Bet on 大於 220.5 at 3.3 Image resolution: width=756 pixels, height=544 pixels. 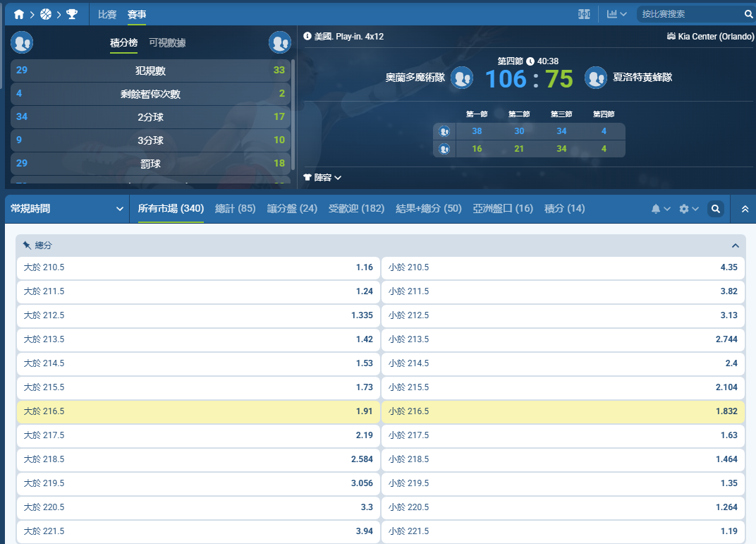tap(198, 507)
